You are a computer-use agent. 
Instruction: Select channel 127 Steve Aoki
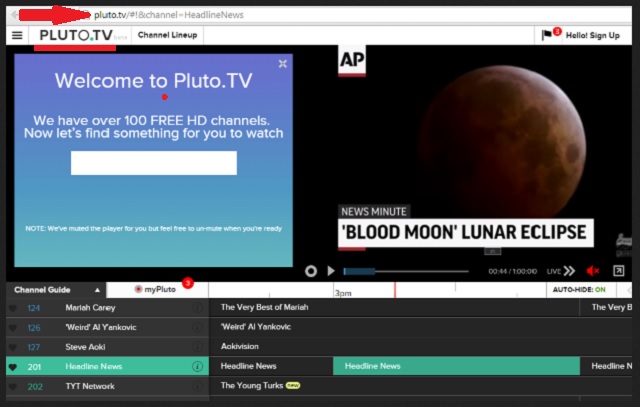(x=107, y=347)
